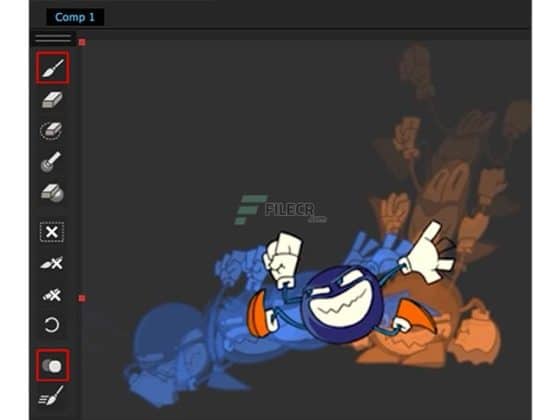Pick the fill paint roller tool

coord(51,162)
